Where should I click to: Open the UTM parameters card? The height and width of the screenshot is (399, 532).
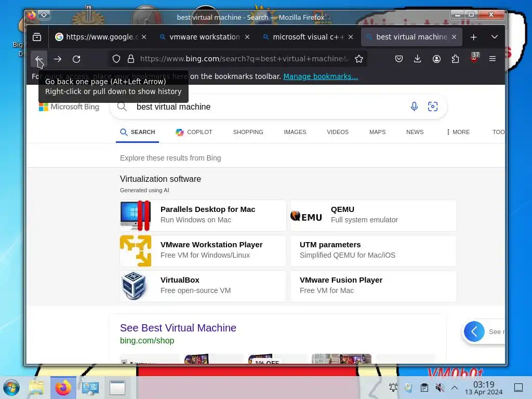coord(373,251)
